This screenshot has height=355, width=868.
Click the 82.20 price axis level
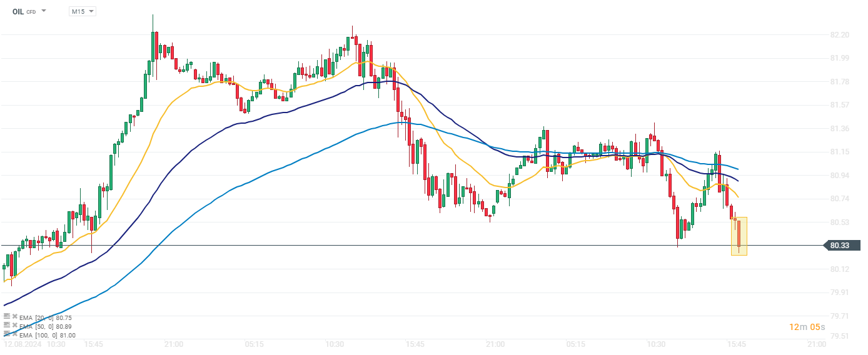coord(840,35)
